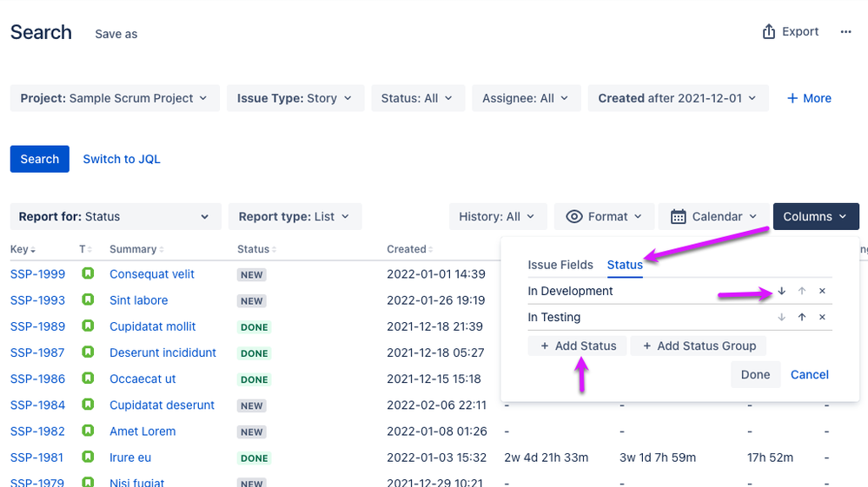Screen dimensions: 868x487
Task: Click the Switch to JQL link
Action: (x=122, y=159)
